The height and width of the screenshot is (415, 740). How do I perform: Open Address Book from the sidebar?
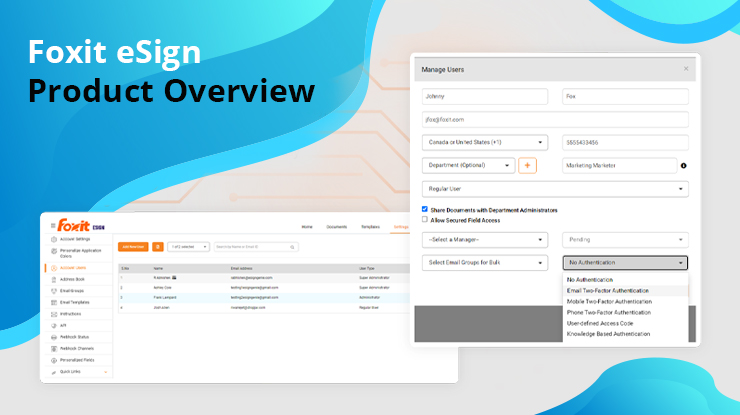[73, 279]
